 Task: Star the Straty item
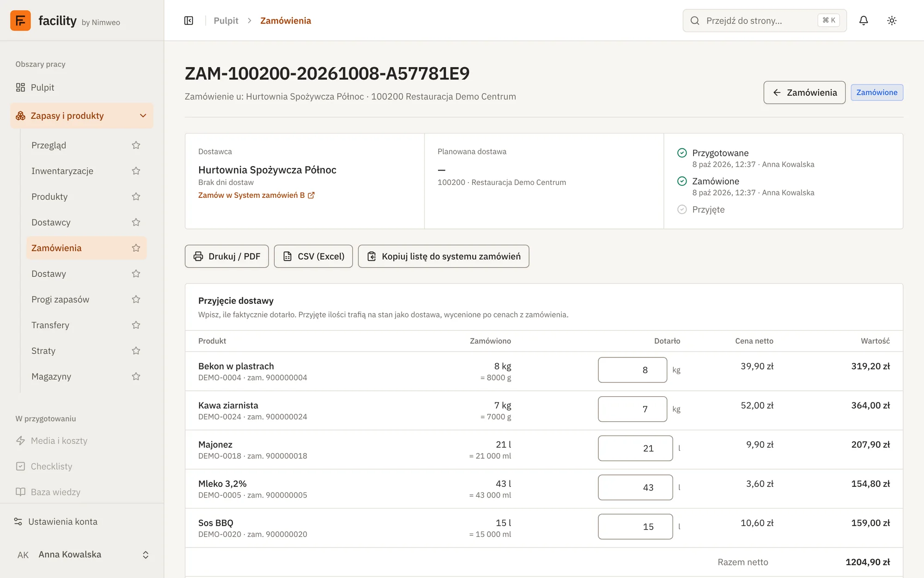click(136, 350)
